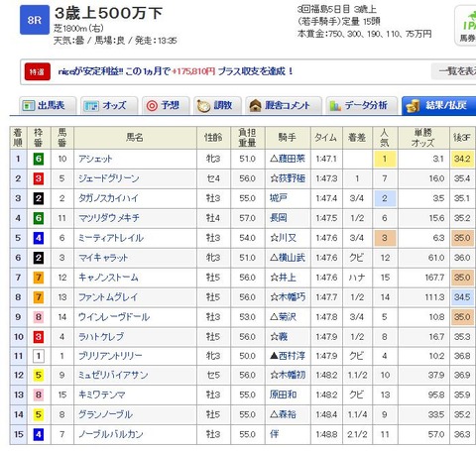
Task: Open the 厩舎コメント tab
Action: (284, 106)
